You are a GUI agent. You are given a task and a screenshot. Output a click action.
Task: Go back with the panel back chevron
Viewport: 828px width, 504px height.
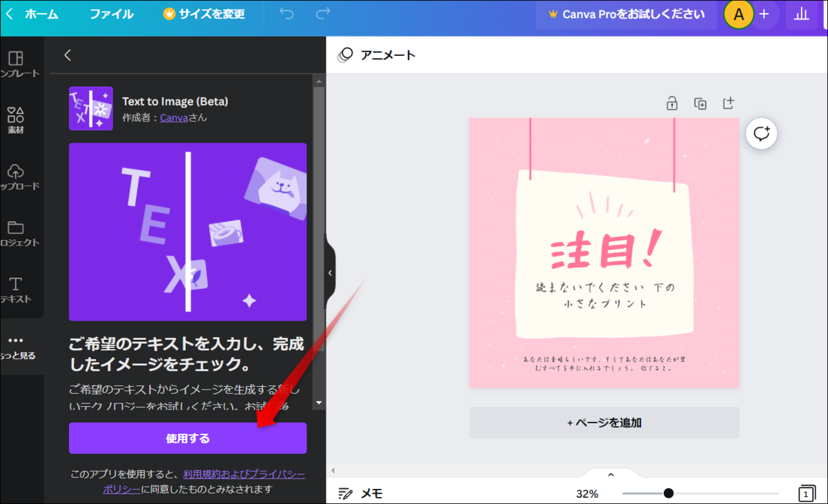coord(67,55)
